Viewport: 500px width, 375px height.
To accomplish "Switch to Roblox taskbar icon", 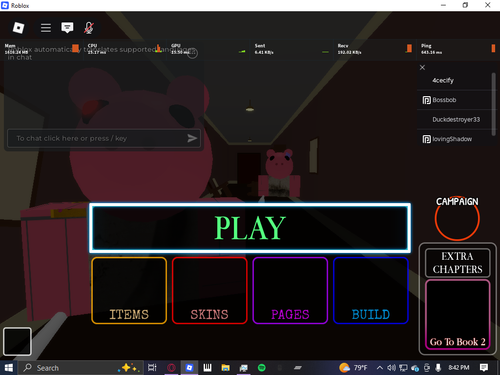I will (189, 368).
